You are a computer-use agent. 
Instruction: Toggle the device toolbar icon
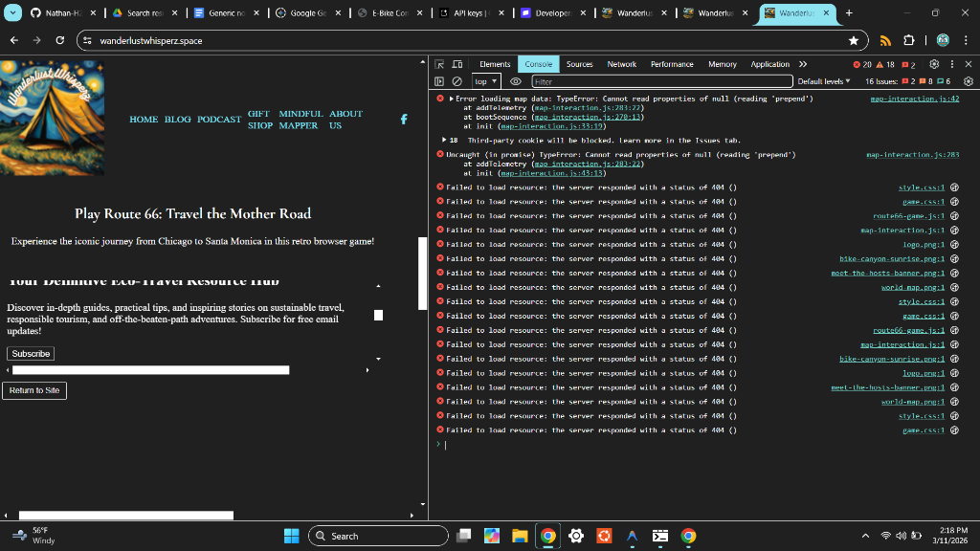coord(457,64)
